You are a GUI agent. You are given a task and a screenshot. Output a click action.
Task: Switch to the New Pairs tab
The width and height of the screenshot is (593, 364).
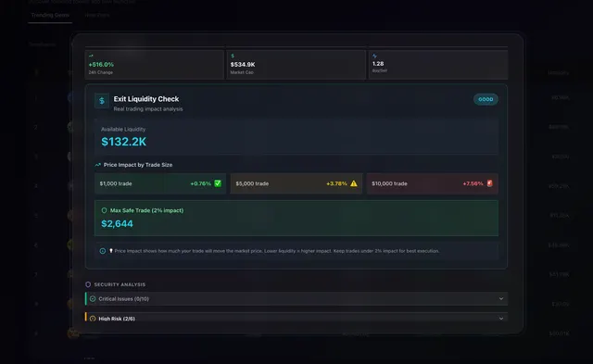(97, 15)
